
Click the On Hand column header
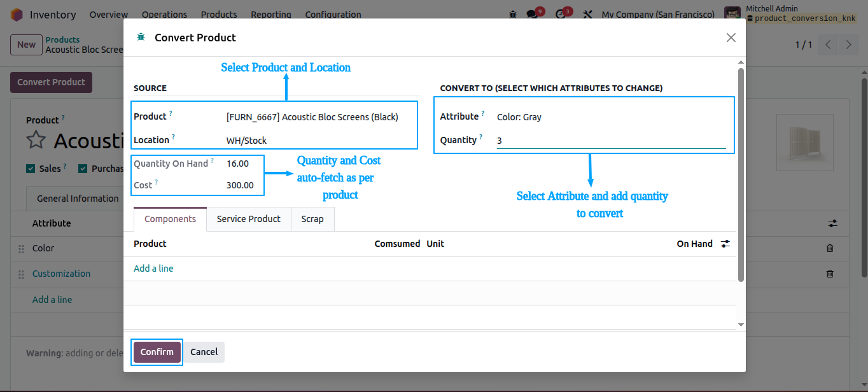694,244
